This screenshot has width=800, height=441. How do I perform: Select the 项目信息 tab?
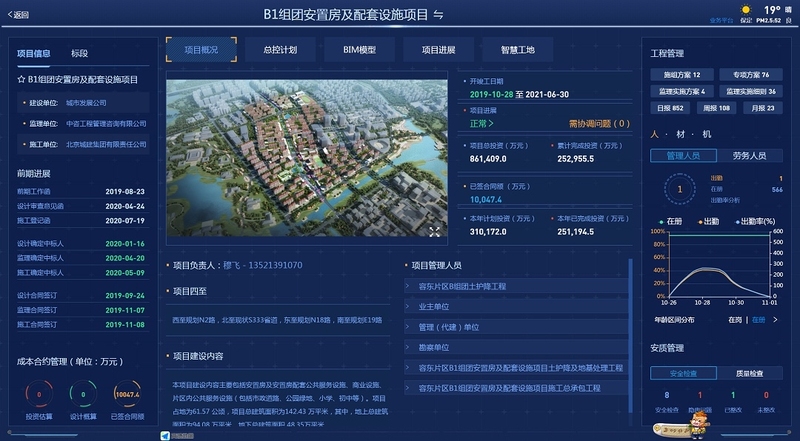34,54
